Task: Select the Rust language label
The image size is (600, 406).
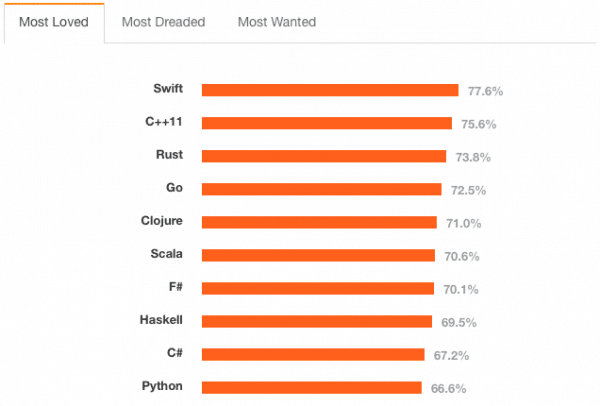Action: [x=169, y=155]
